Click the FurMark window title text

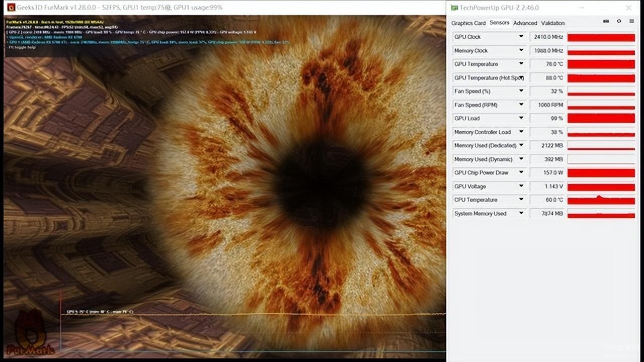point(120,8)
